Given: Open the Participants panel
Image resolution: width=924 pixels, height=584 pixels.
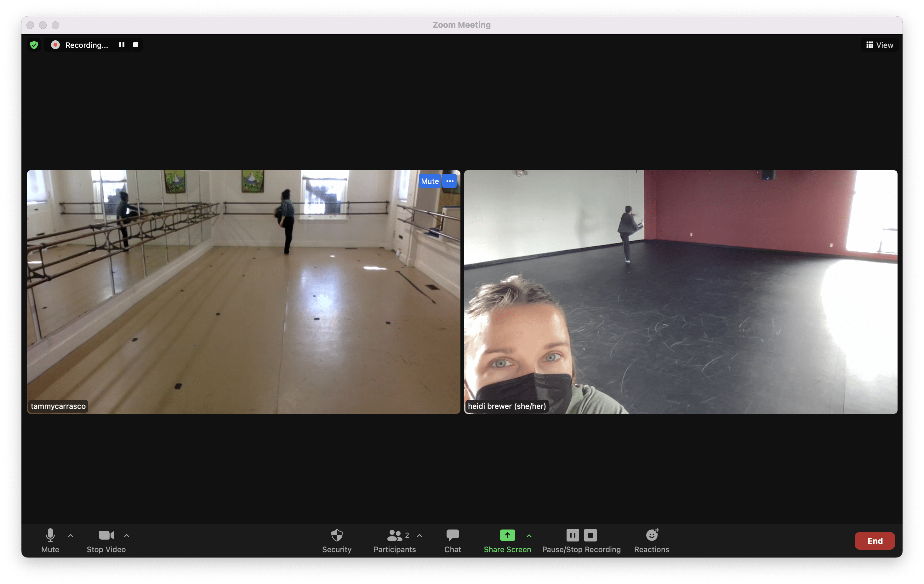Looking at the screenshot, I should pyautogui.click(x=395, y=540).
